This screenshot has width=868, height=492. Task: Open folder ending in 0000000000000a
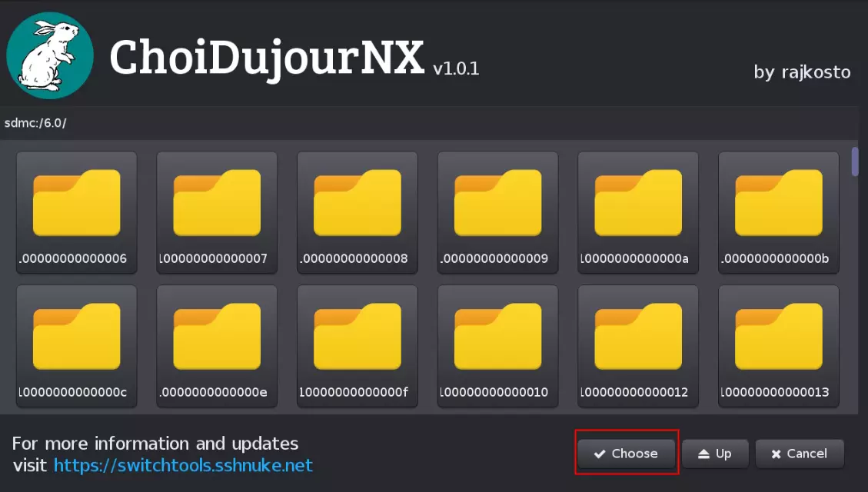[x=638, y=212]
